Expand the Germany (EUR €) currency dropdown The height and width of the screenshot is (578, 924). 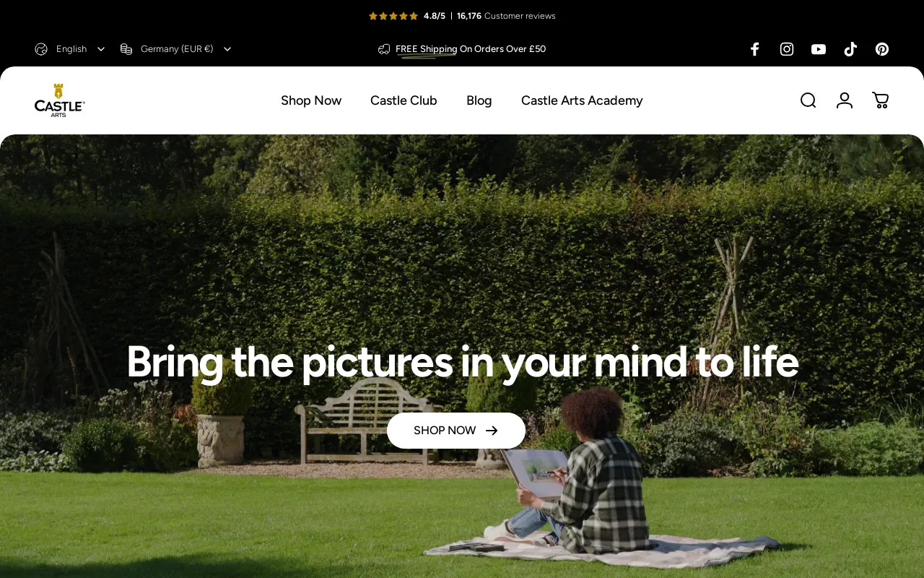(176, 49)
